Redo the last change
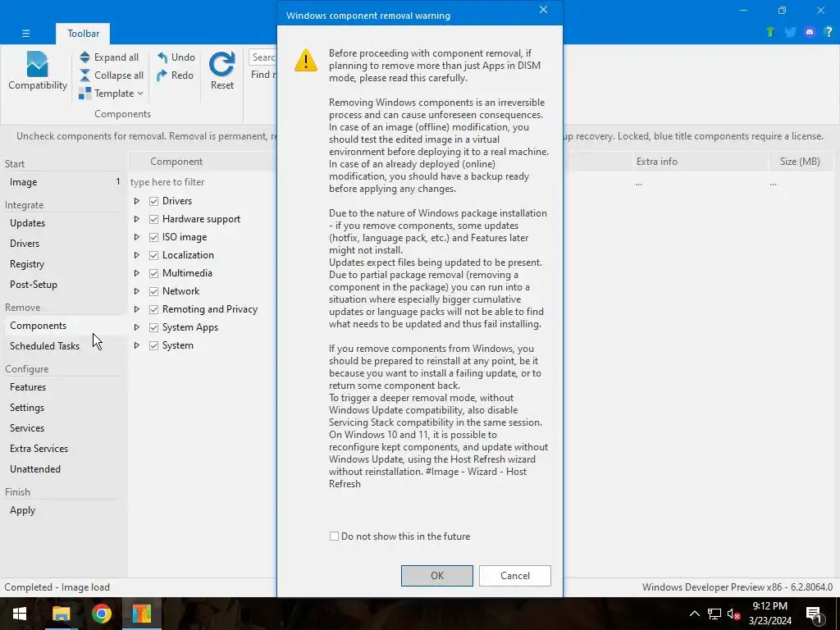The image size is (840, 630). [x=176, y=75]
